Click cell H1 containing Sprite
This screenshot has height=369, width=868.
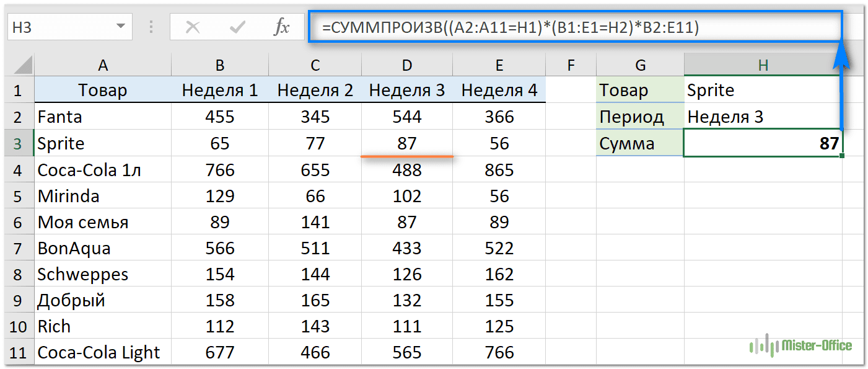click(763, 90)
